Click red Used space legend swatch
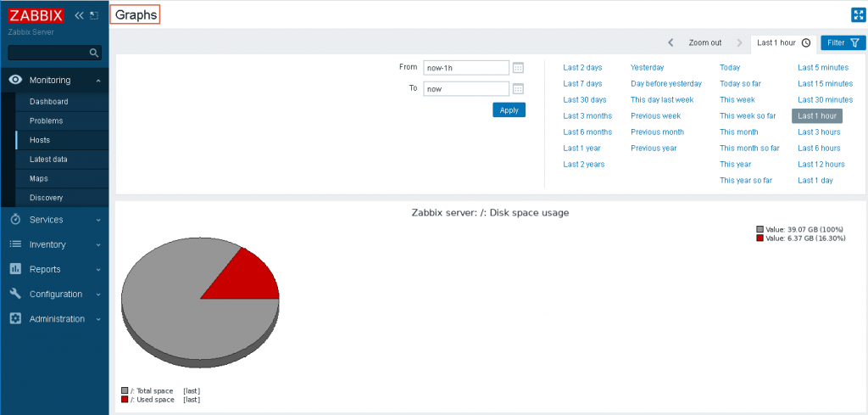868x415 pixels. click(125, 399)
